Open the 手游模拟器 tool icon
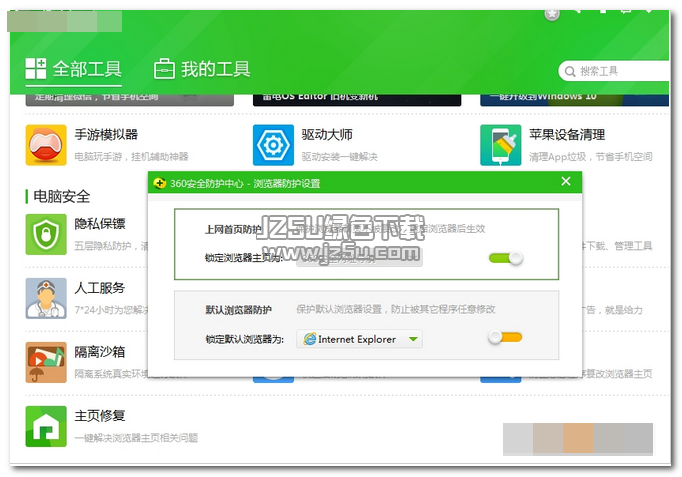The image size is (682, 477). (46, 145)
